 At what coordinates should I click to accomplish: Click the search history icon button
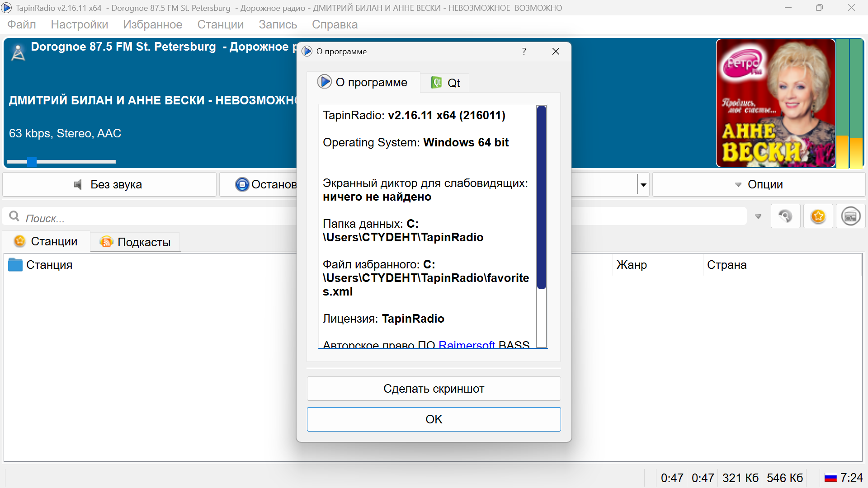tap(785, 216)
